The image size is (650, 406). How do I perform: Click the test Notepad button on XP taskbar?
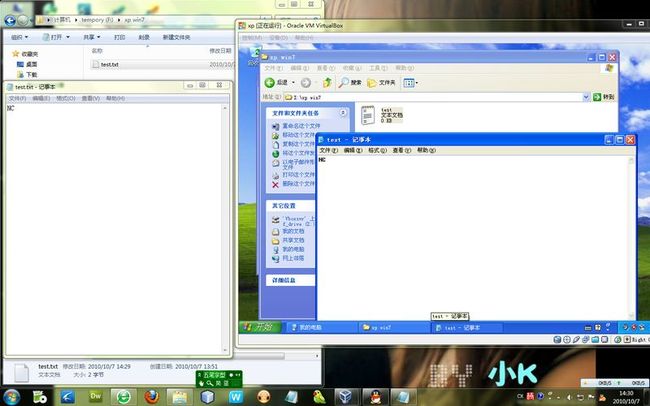(466, 328)
